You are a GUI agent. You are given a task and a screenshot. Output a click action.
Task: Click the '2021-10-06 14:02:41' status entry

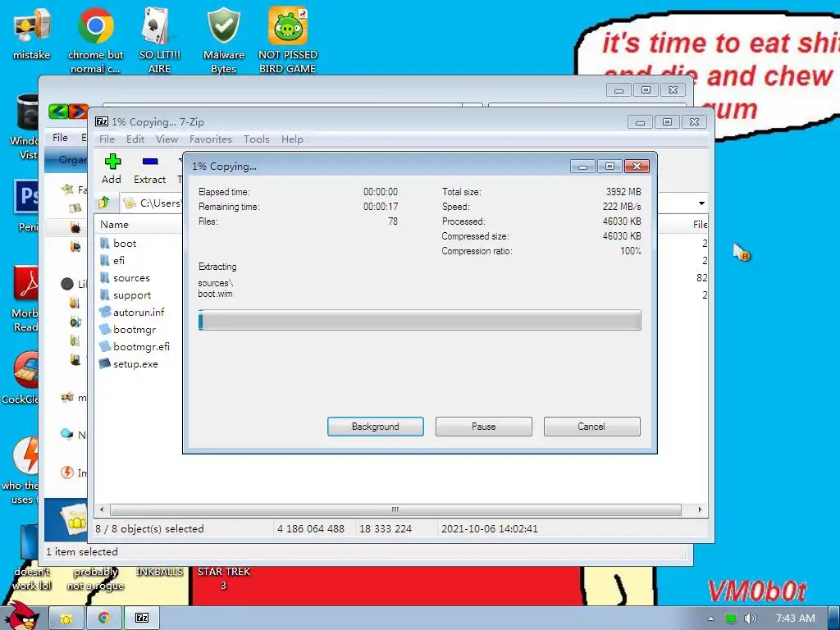point(489,529)
